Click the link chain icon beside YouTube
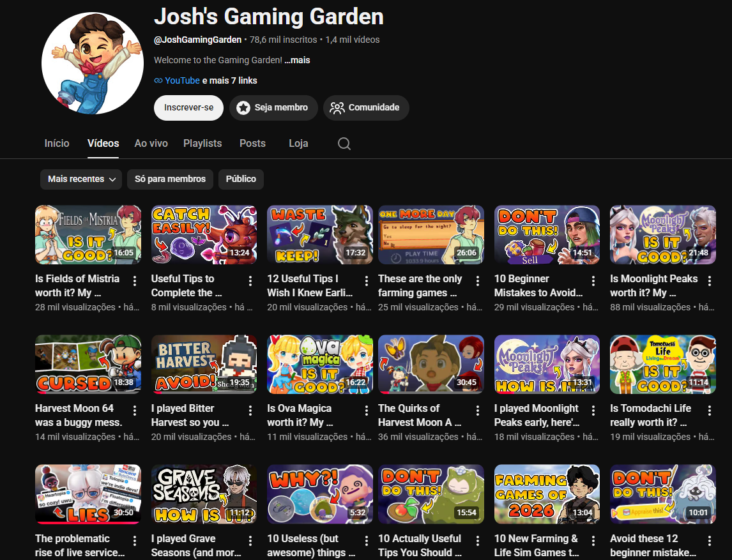The width and height of the screenshot is (732, 560). pos(158,80)
